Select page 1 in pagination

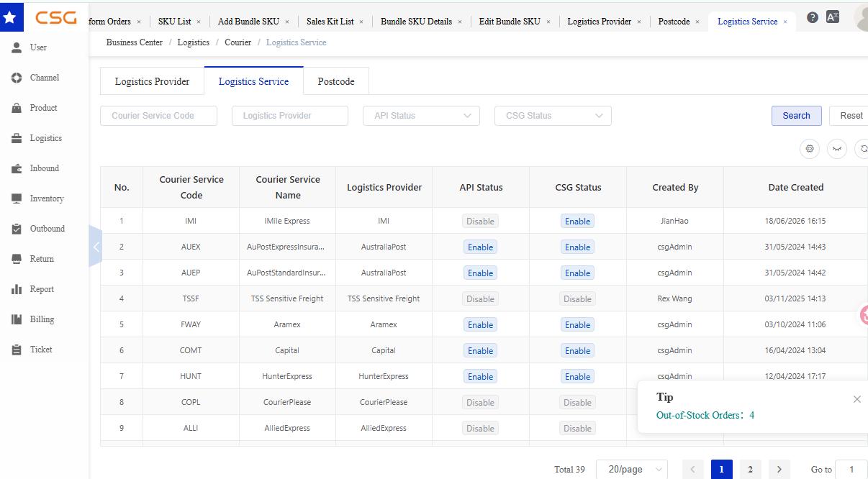coord(721,470)
